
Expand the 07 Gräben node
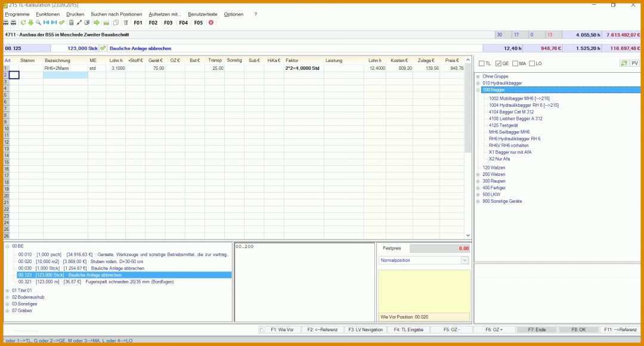point(7,311)
